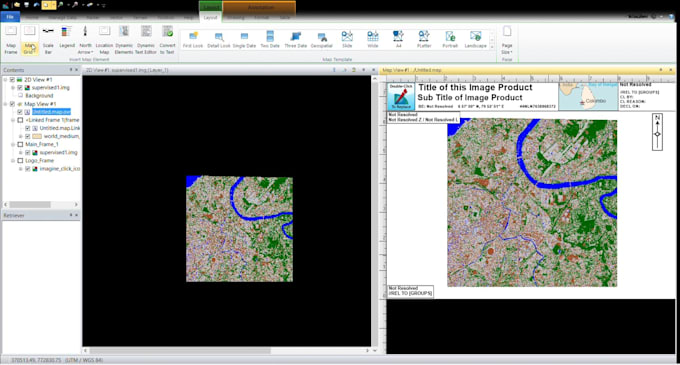Open the Map Grid tool
680x365 pixels.
pyautogui.click(x=29, y=39)
